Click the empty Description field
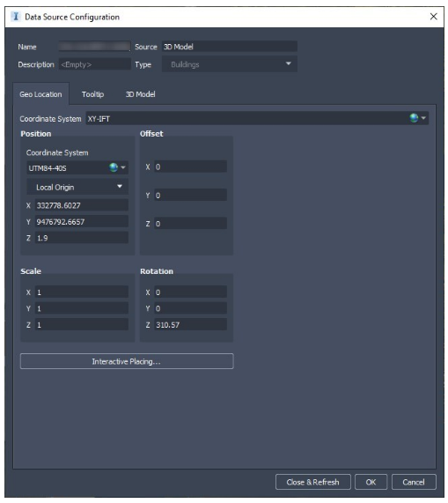 click(x=94, y=64)
